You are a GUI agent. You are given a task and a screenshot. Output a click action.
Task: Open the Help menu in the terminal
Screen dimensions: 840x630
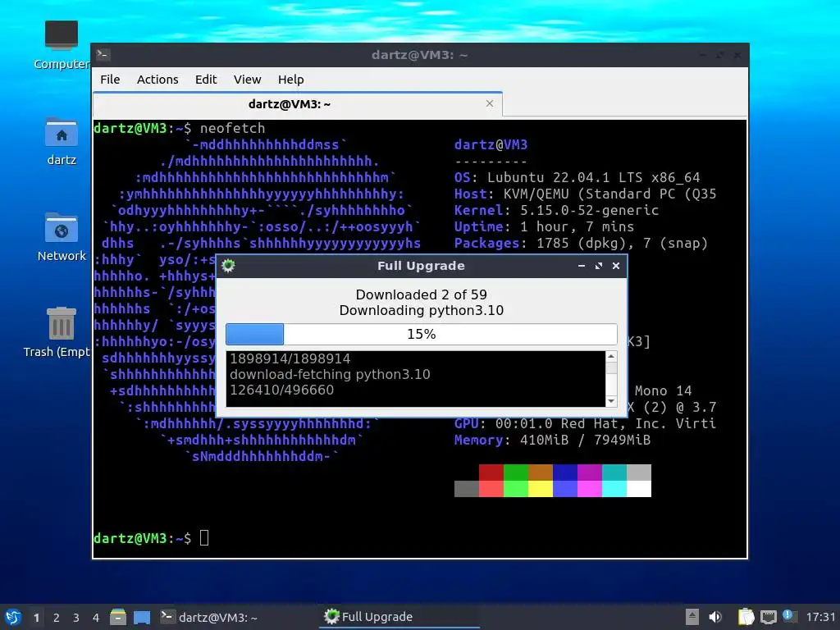291,80
